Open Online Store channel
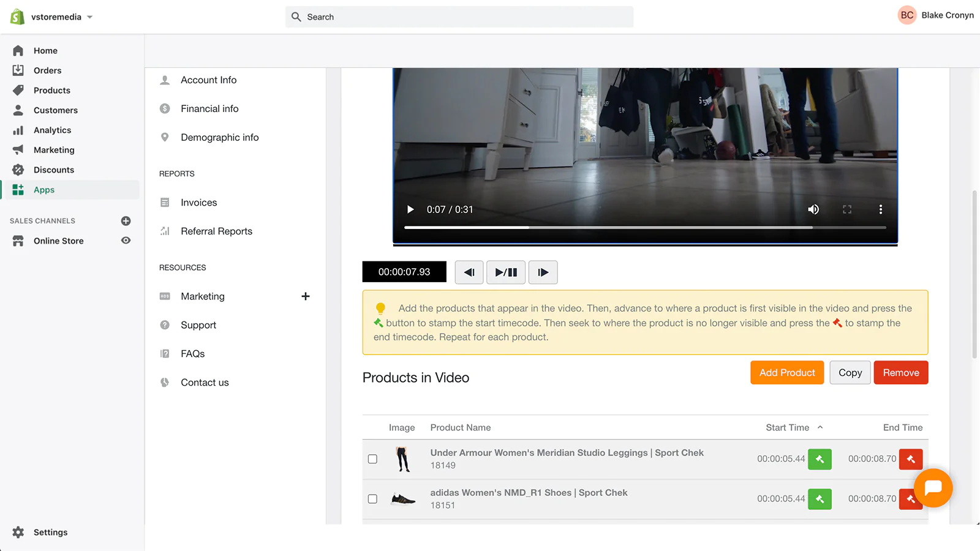 click(58, 241)
